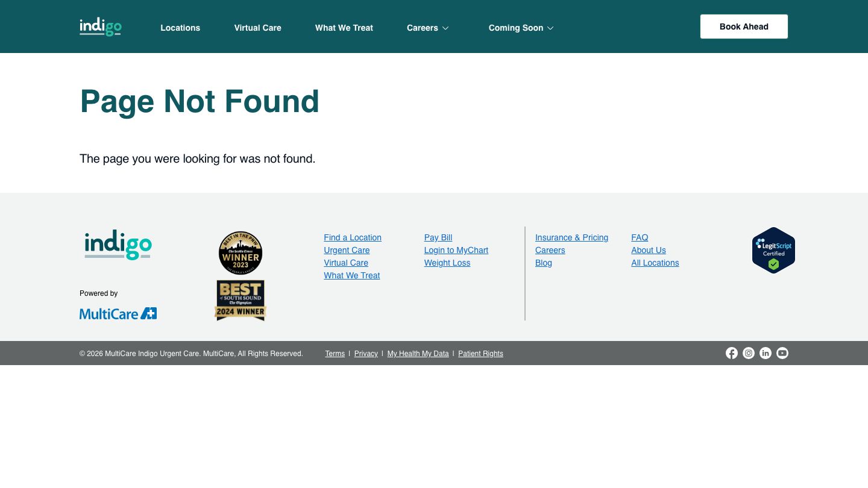This screenshot has width=868, height=488.
Task: Click the LegitScript Certified badge
Action: pyautogui.click(x=773, y=250)
